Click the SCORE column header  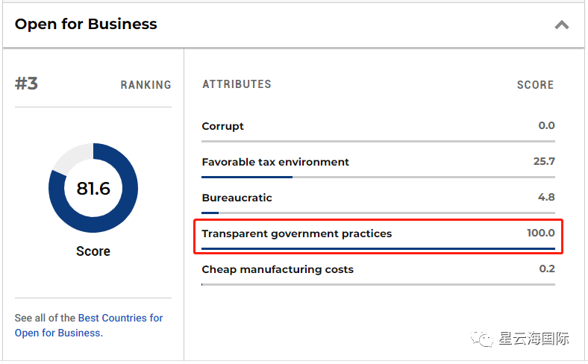tap(535, 85)
